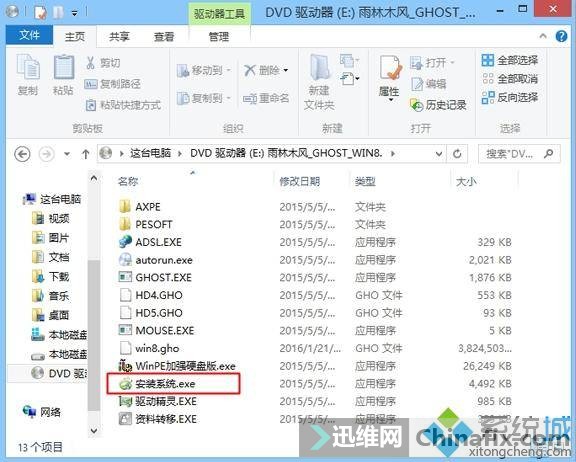
Task: Open the New item dropdown icon
Action: coord(349,60)
